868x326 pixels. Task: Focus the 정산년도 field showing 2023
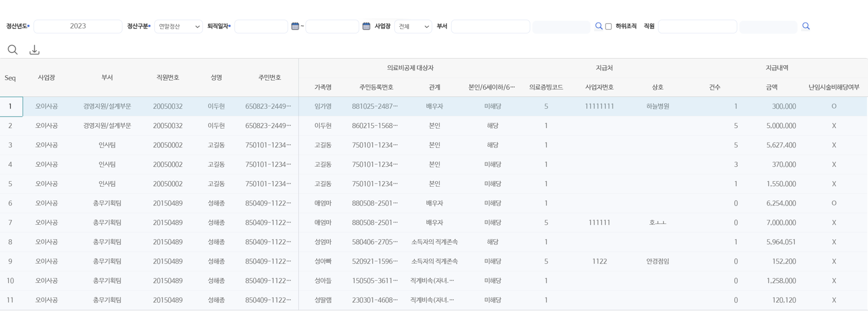pos(78,26)
